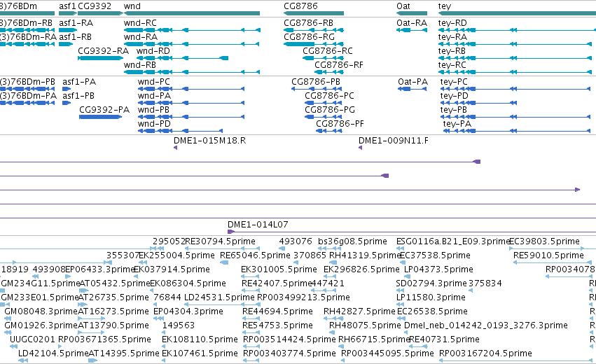Select the RE65046.5prime EST
This screenshot has width=596, height=364.
point(225,262)
